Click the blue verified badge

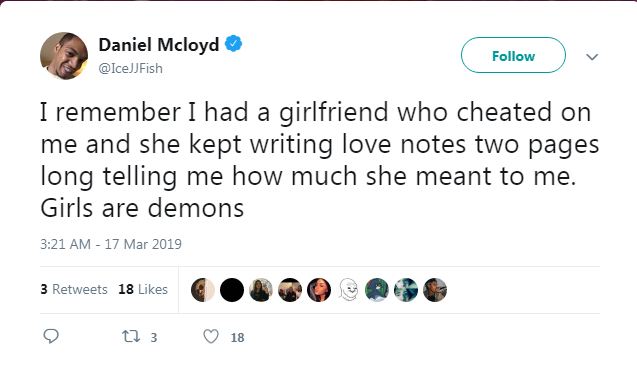(233, 44)
